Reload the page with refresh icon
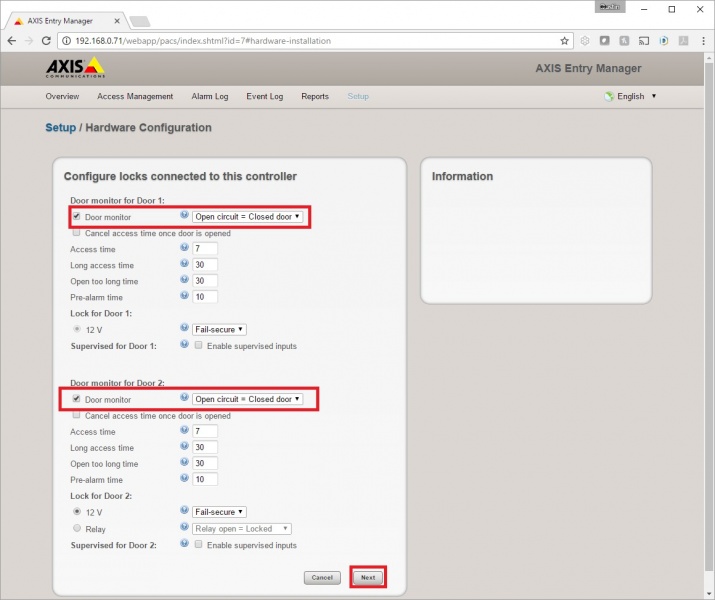 [x=46, y=41]
